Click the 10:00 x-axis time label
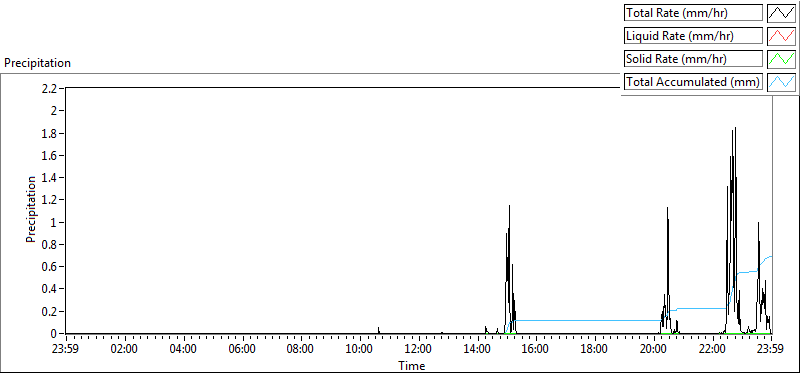 click(360, 350)
